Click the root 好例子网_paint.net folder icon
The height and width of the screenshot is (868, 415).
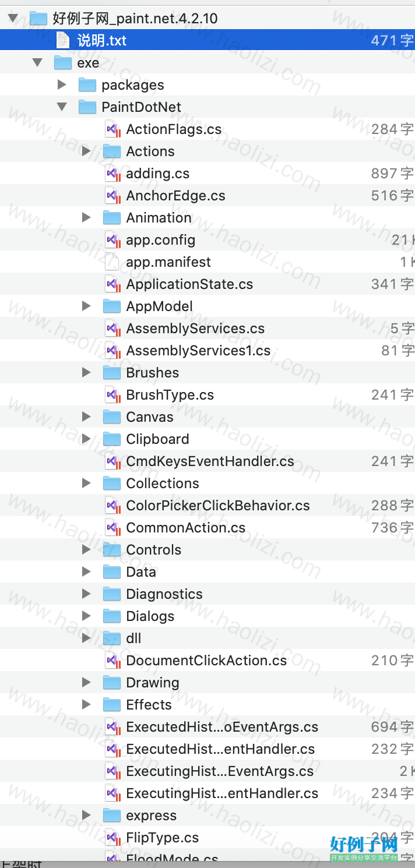[x=38, y=18]
